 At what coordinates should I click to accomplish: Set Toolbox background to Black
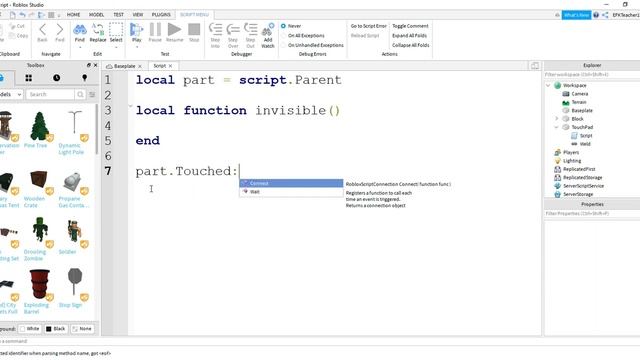point(56,329)
